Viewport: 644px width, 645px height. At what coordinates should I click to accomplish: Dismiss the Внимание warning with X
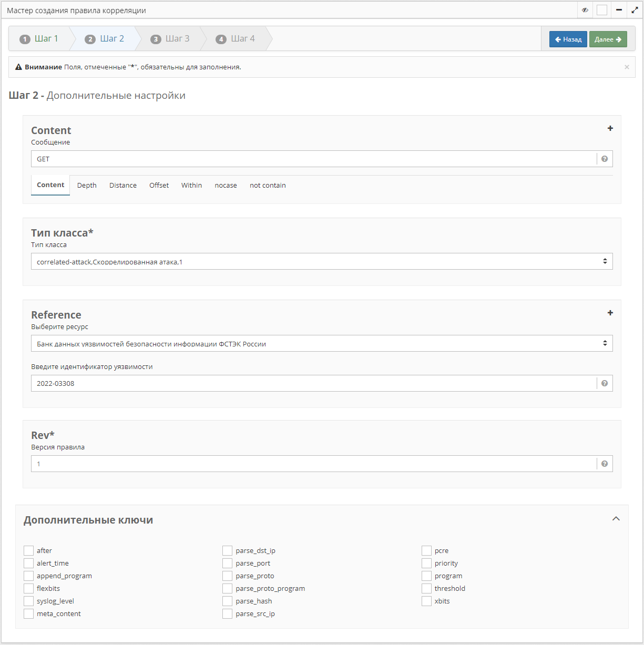coord(627,67)
